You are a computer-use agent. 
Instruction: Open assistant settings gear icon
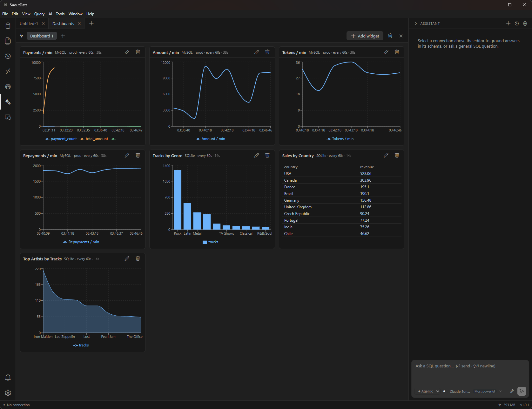(x=525, y=23)
